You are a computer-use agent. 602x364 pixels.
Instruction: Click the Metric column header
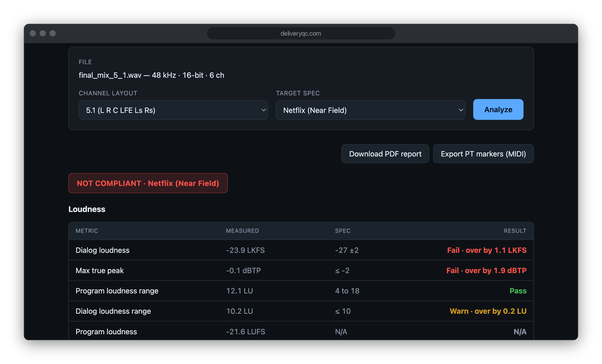[x=87, y=231]
